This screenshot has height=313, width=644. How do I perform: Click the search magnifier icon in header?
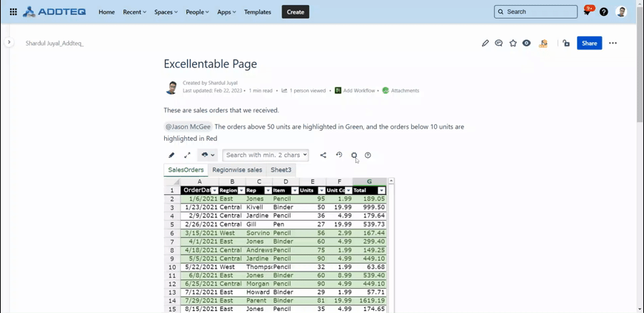tap(500, 12)
